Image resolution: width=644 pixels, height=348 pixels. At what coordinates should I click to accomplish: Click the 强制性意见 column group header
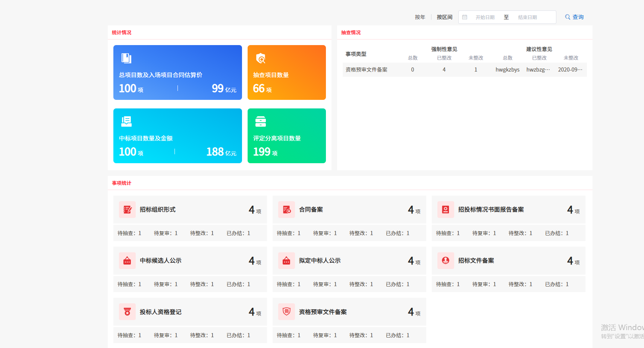pos(444,49)
